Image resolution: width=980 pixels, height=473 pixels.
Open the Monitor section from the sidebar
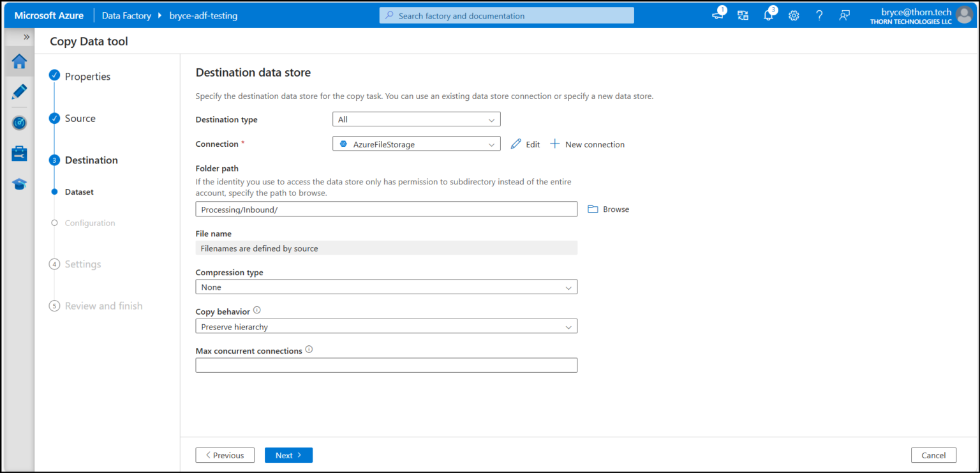point(19,123)
